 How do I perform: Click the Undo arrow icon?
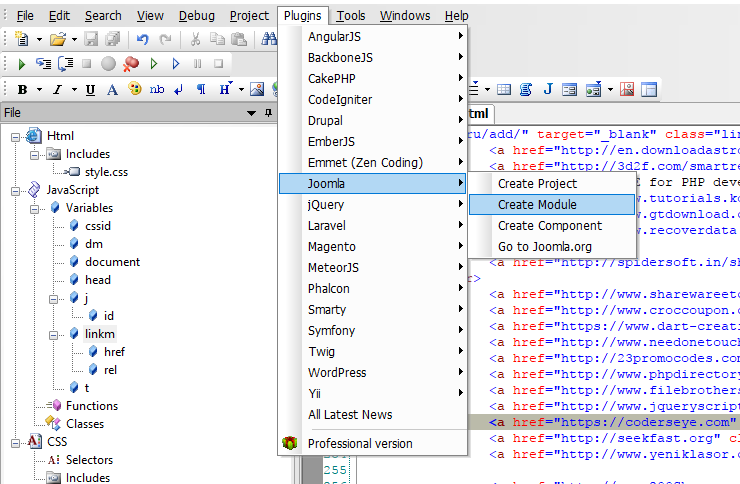(x=142, y=39)
